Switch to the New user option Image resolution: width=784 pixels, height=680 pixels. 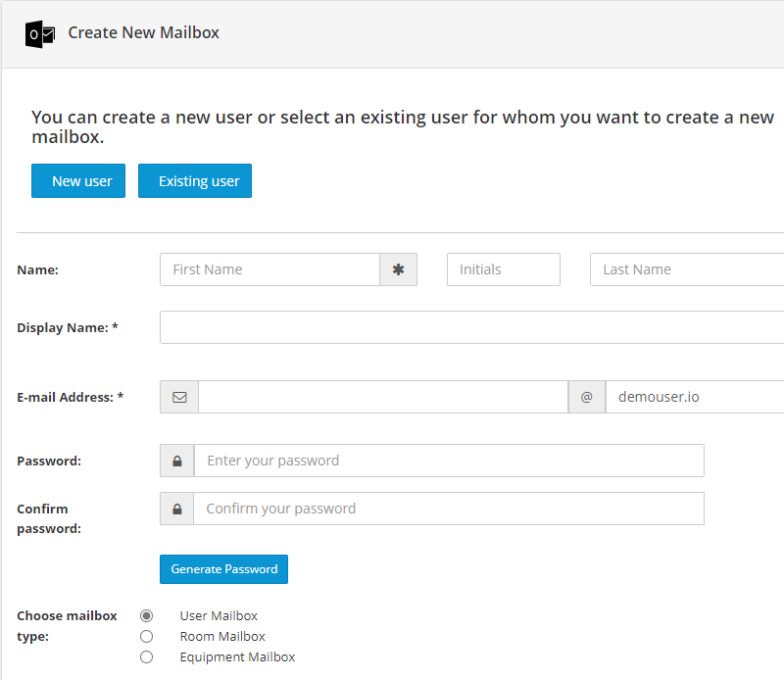78,181
